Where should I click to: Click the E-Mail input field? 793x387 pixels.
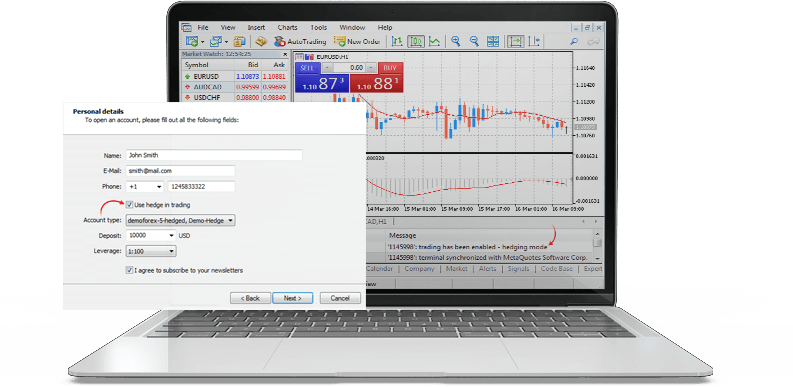(x=181, y=171)
